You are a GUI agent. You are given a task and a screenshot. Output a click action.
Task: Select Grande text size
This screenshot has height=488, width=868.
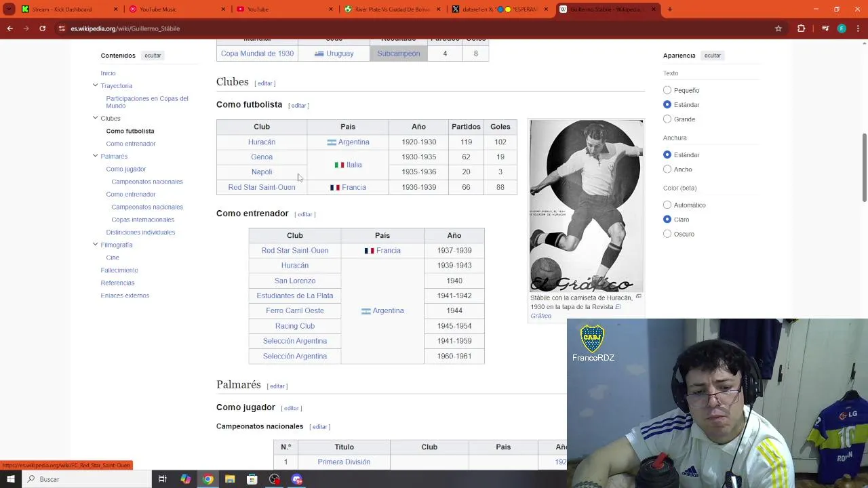(667, 119)
